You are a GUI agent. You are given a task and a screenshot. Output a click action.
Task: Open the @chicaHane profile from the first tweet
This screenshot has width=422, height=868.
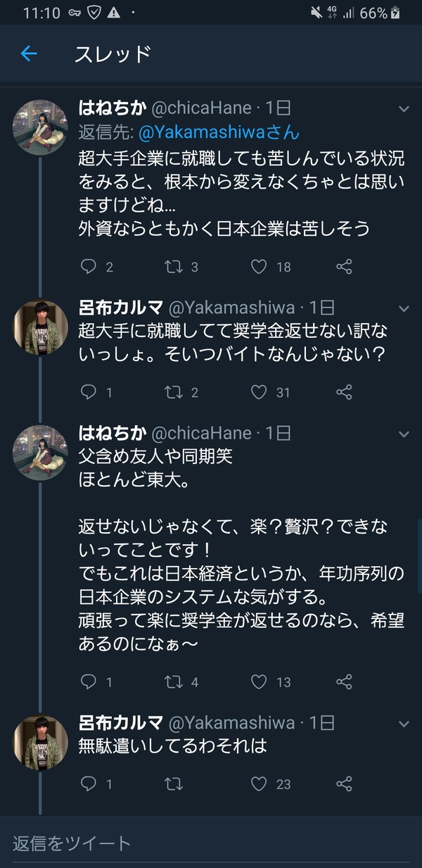pos(202,108)
